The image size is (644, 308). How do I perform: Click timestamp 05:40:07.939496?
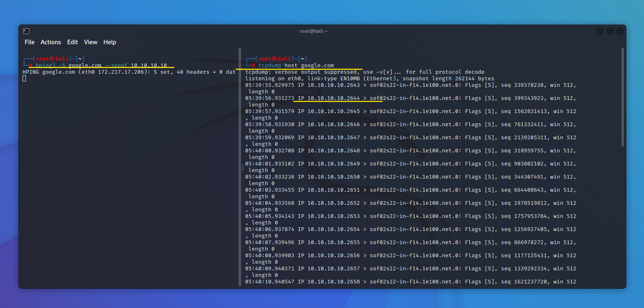[x=270, y=242]
